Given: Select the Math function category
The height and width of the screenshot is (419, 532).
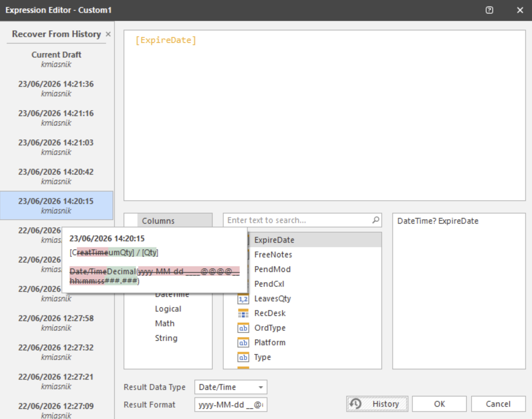Looking at the screenshot, I should (165, 323).
